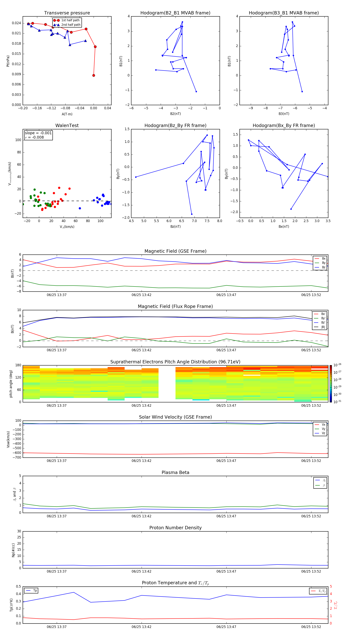The height and width of the screenshot is (644, 351).
Task: Select "By'" in the Flux Rope legend
Action: pos(320,318)
